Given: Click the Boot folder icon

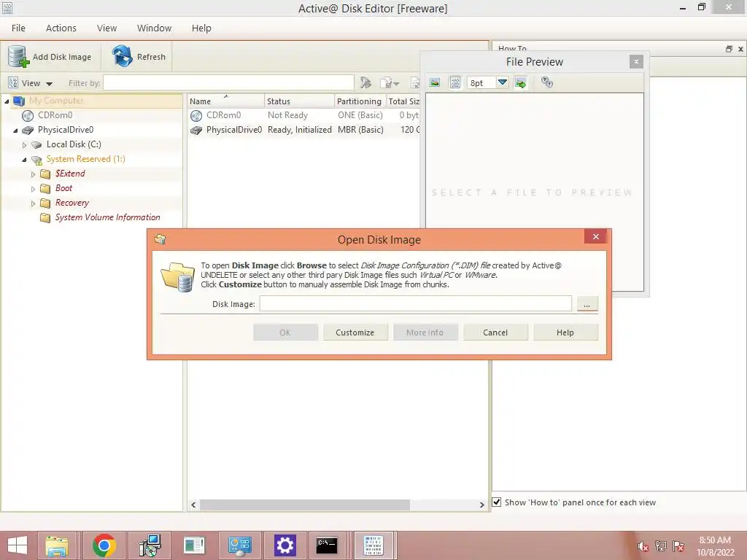Looking at the screenshot, I should [x=45, y=189].
